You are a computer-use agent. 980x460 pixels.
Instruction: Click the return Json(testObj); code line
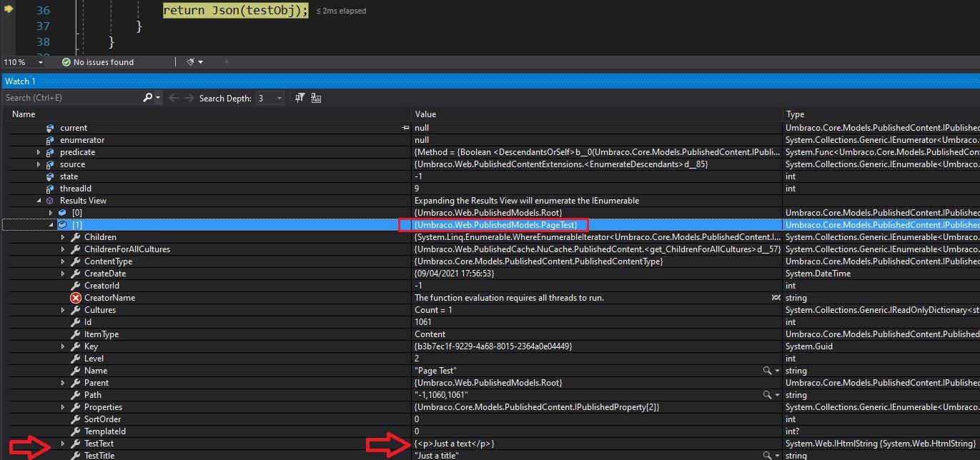click(236, 11)
